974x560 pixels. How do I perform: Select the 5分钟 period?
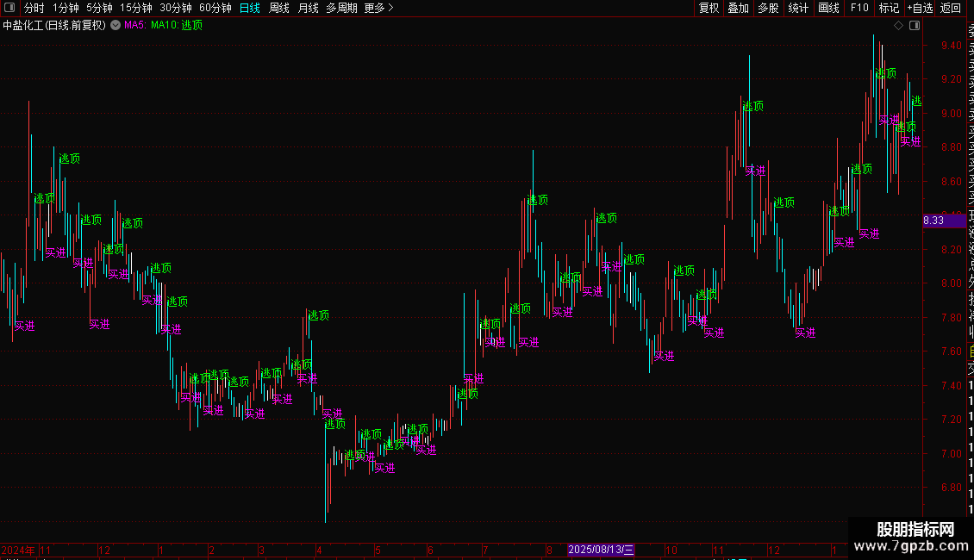pos(99,8)
